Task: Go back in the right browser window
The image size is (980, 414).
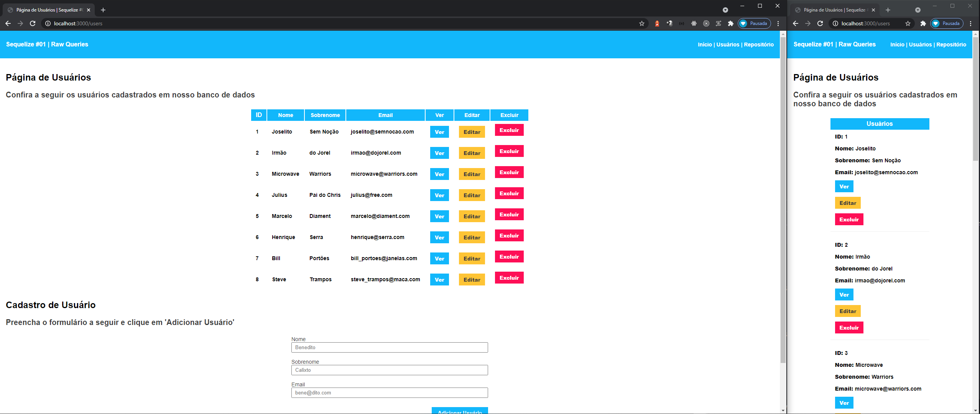Action: (796, 23)
